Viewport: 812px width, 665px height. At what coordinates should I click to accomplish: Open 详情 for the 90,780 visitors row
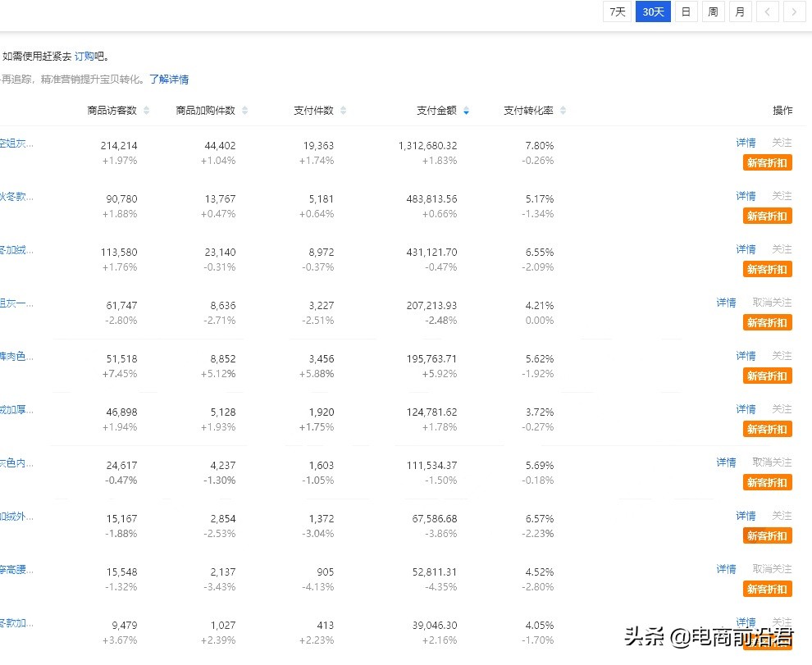[x=746, y=196]
